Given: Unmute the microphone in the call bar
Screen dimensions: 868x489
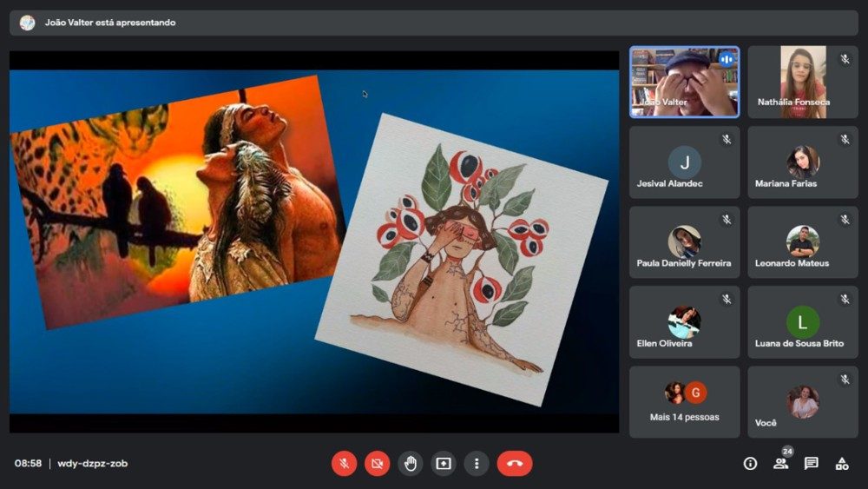Looking at the screenshot, I should pos(344,464).
